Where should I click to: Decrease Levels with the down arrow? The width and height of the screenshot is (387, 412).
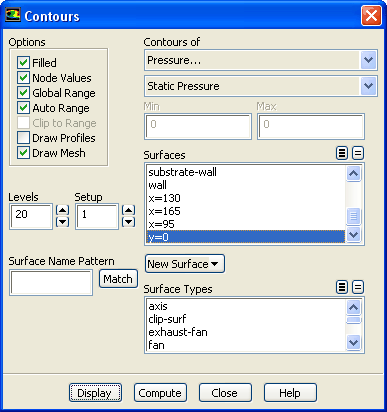tap(63, 222)
